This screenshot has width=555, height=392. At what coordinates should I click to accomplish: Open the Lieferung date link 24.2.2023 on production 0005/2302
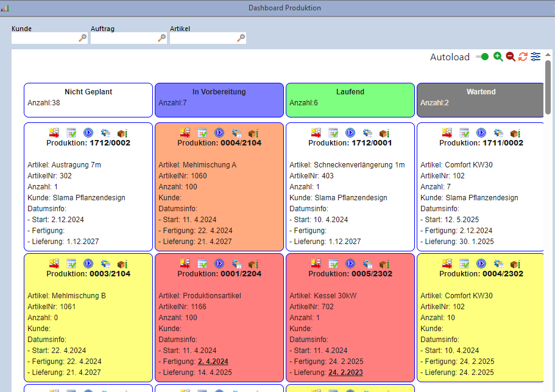345,372
